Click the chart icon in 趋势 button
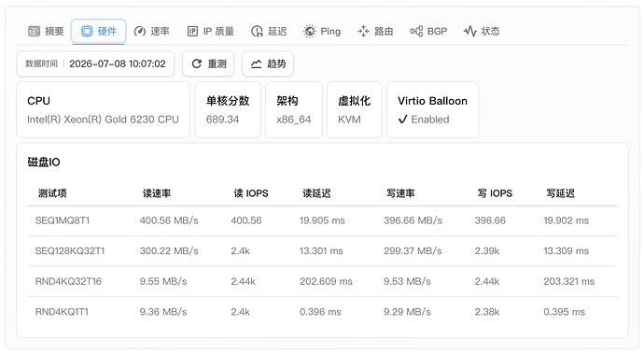The height and width of the screenshot is (354, 644). (257, 64)
